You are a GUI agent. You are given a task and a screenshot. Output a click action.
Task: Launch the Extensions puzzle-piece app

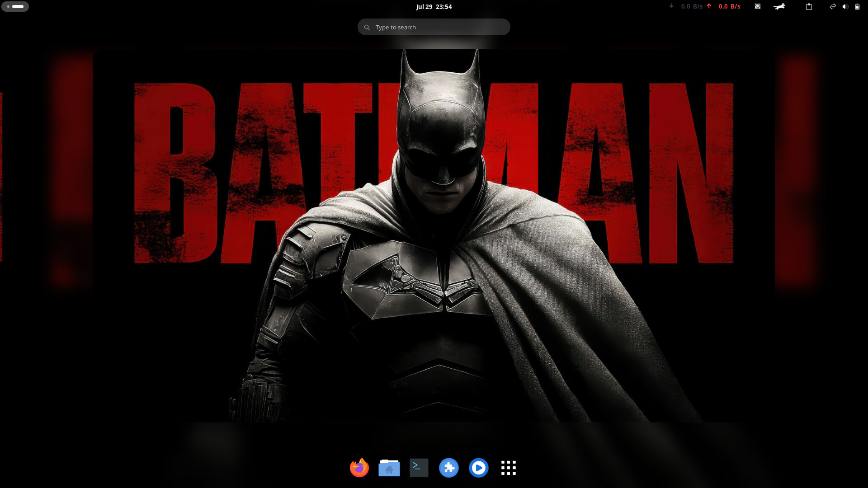pos(449,468)
